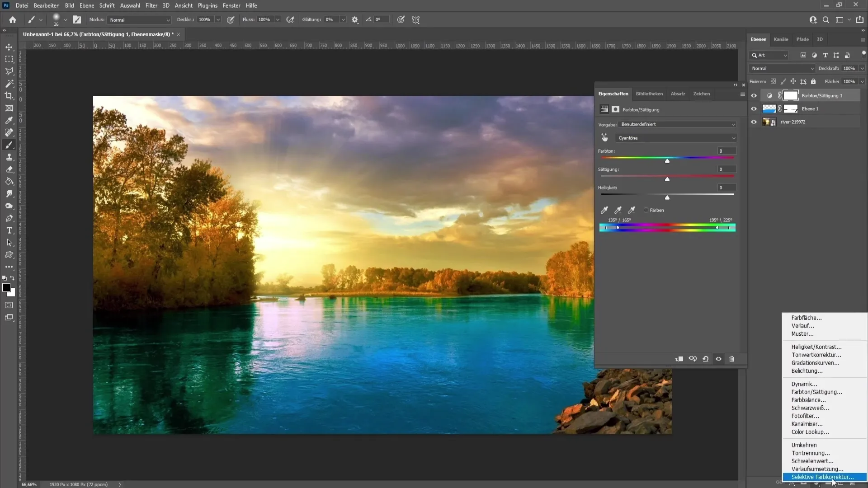Expand the Cyantöne color channel dropdown
The width and height of the screenshot is (868, 488).
click(x=732, y=138)
